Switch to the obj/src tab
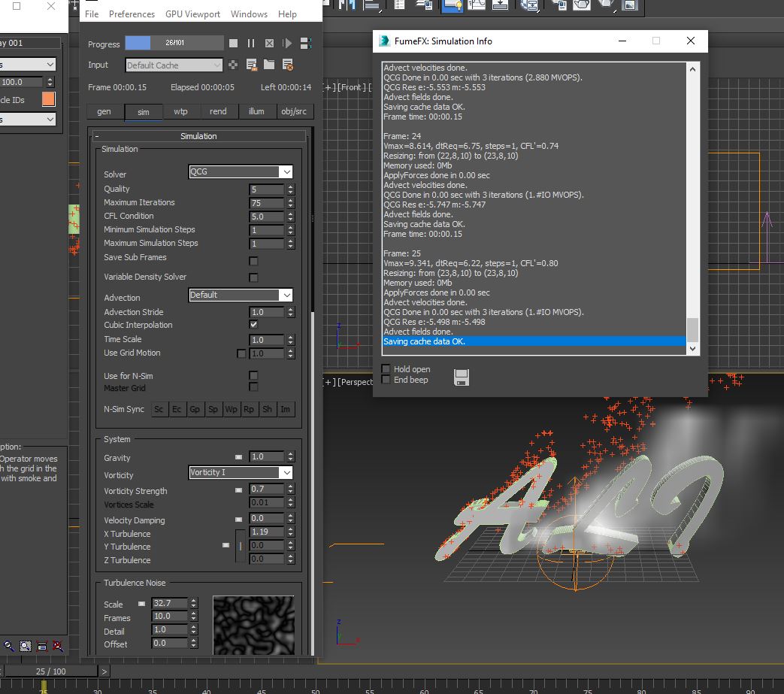This screenshot has width=784, height=694. coord(294,111)
